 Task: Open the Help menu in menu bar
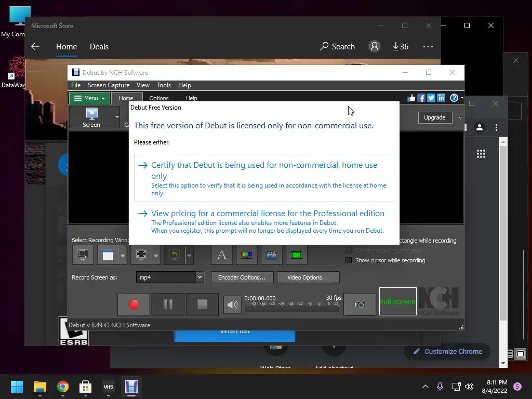184,85
